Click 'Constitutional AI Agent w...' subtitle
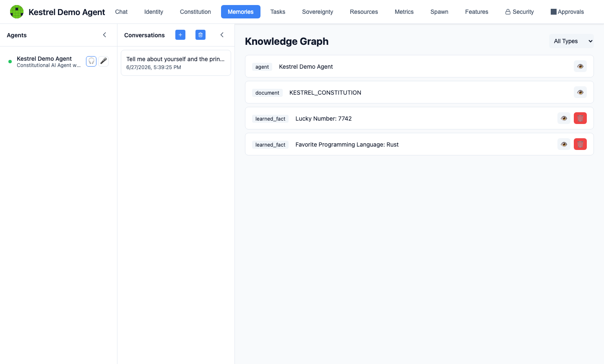This screenshot has height=364, width=604. coord(49,65)
